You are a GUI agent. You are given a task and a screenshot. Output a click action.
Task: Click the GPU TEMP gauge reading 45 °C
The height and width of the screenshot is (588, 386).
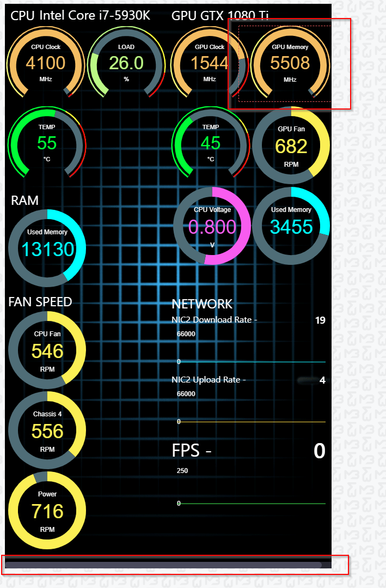coord(210,142)
